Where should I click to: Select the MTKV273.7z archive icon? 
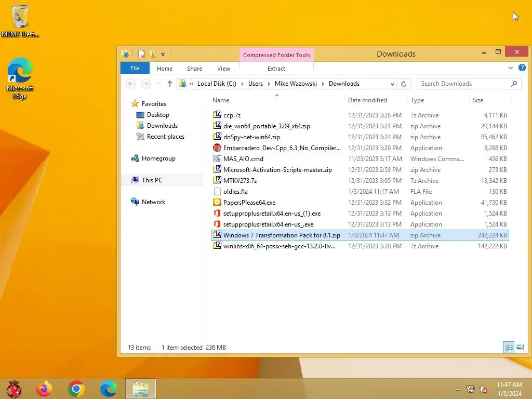click(217, 180)
